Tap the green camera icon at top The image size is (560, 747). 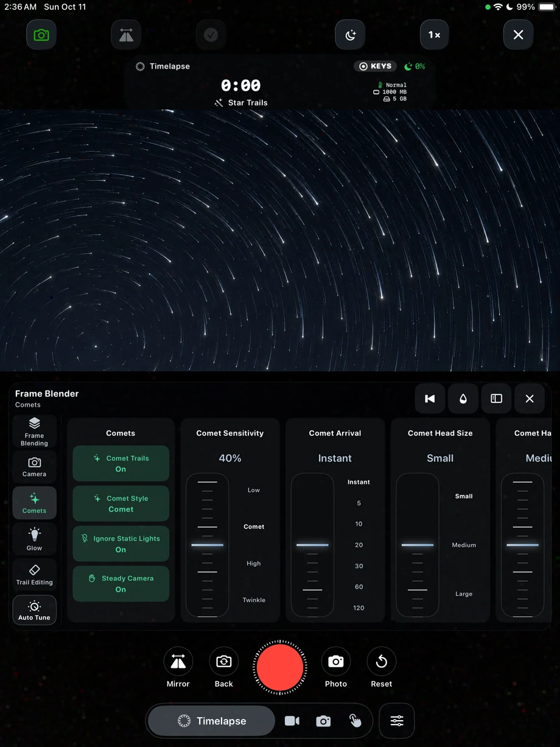point(41,35)
